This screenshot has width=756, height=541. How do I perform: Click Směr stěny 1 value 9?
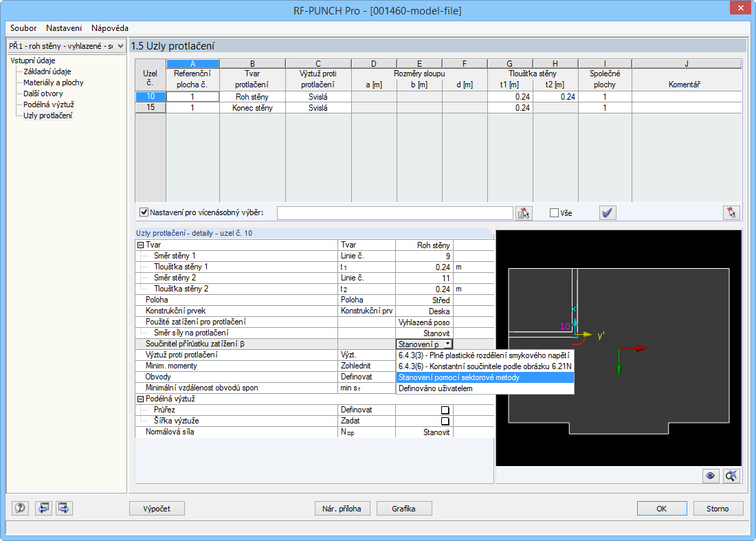[x=424, y=256]
